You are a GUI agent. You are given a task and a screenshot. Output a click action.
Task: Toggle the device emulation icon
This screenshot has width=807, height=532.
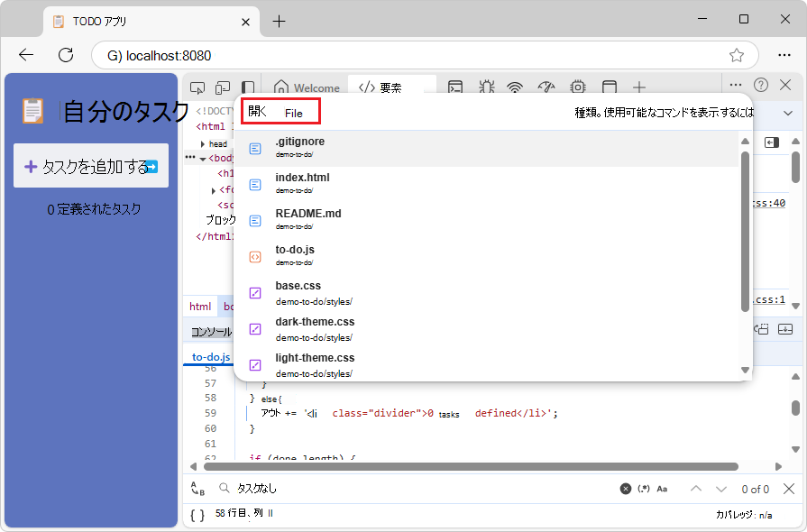pyautogui.click(x=223, y=87)
